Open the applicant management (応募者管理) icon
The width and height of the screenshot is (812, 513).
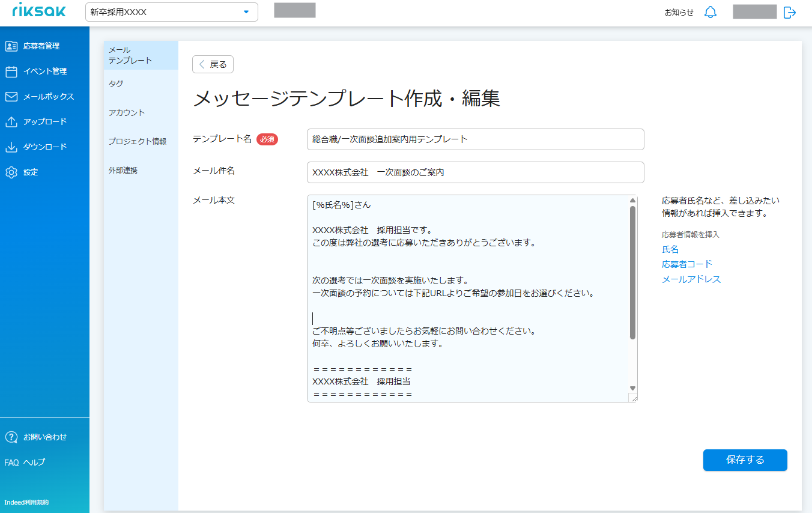click(x=11, y=46)
